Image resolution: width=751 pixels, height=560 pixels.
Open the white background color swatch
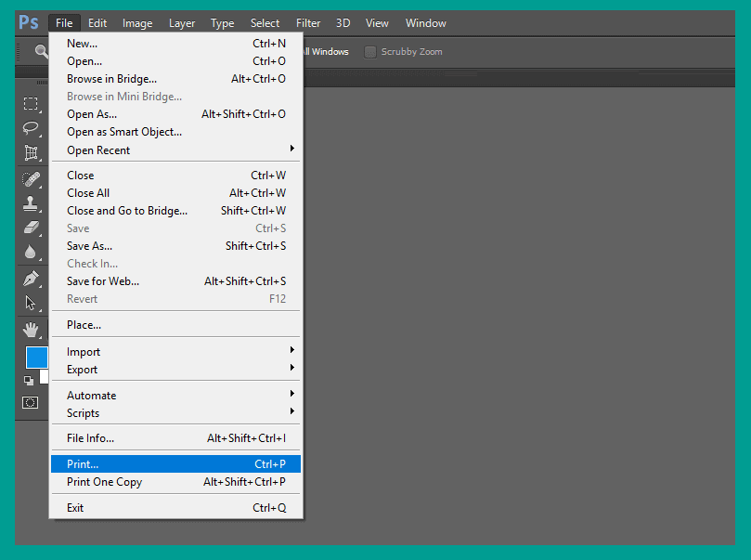point(44,376)
